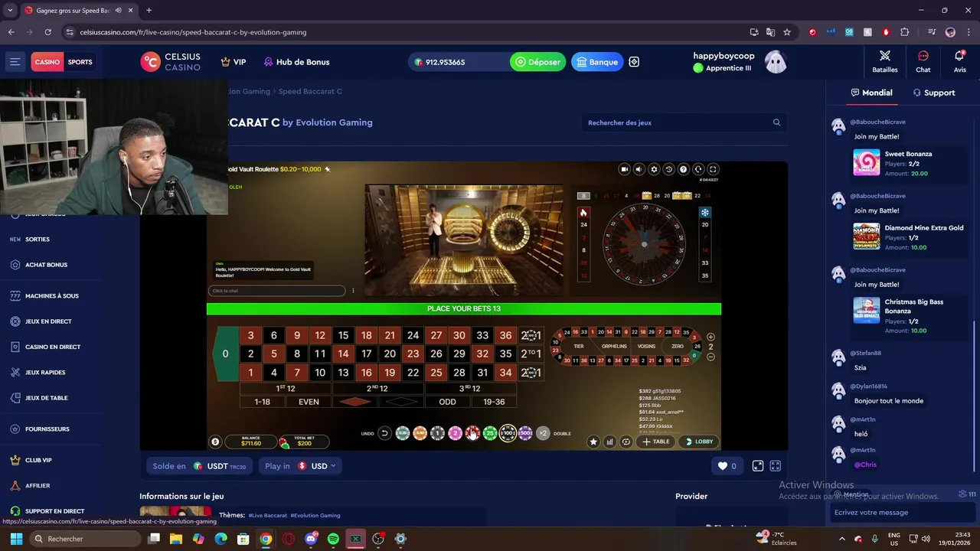The image size is (980, 551).
Task: Undo the last bet
Action: tap(384, 433)
